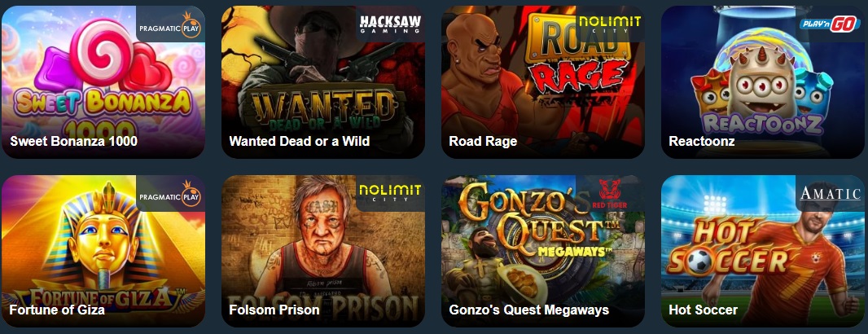
Task: Open the Sweet Bonanza 1000 game thumbnail
Action: click(103, 82)
